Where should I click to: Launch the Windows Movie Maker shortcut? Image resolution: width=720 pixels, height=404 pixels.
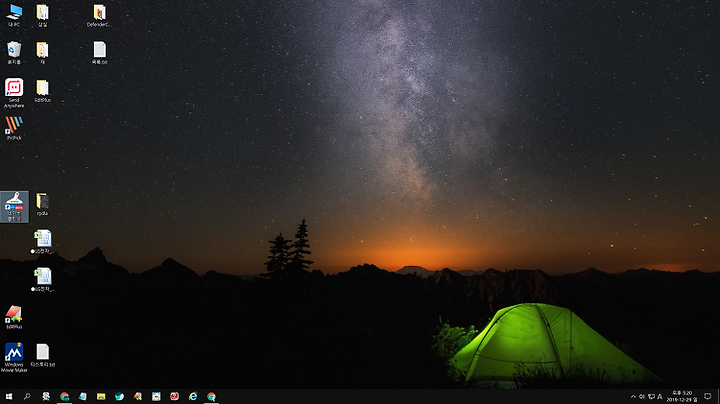[14, 358]
